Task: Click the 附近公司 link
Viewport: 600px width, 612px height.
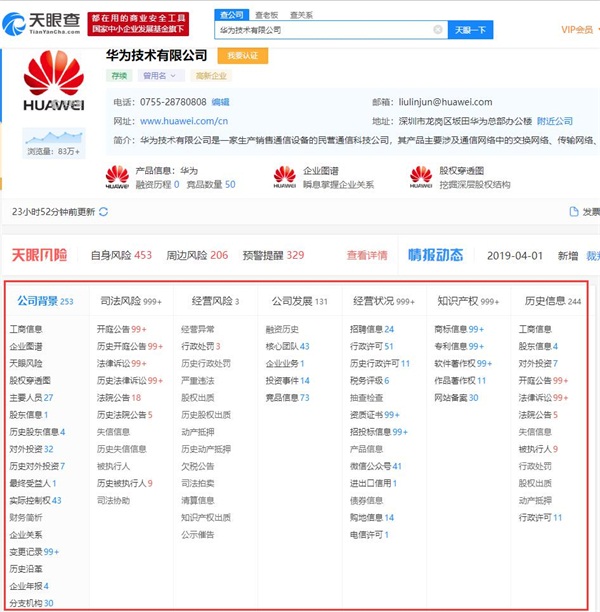Action: pyautogui.click(x=555, y=121)
